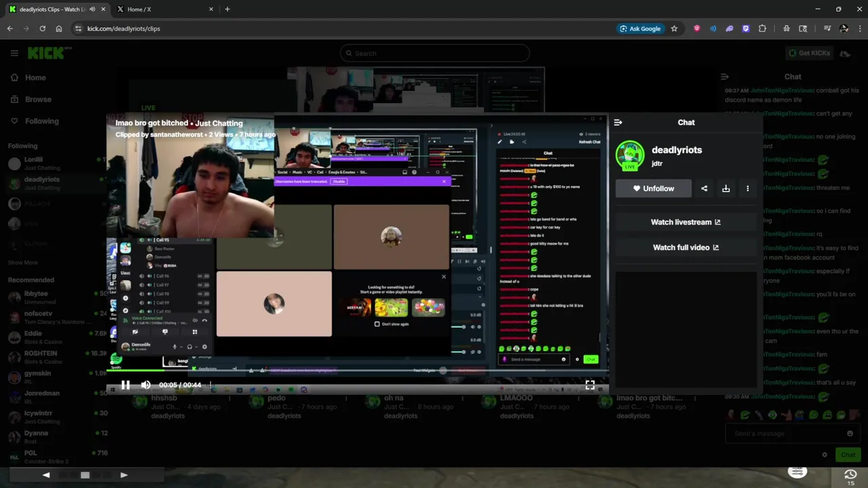Open a new browser tab

[227, 9]
